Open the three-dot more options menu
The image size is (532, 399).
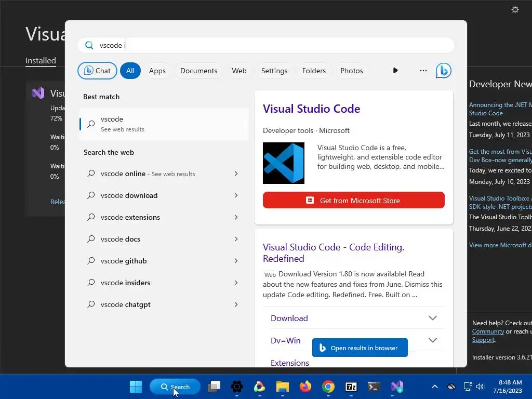pos(423,71)
